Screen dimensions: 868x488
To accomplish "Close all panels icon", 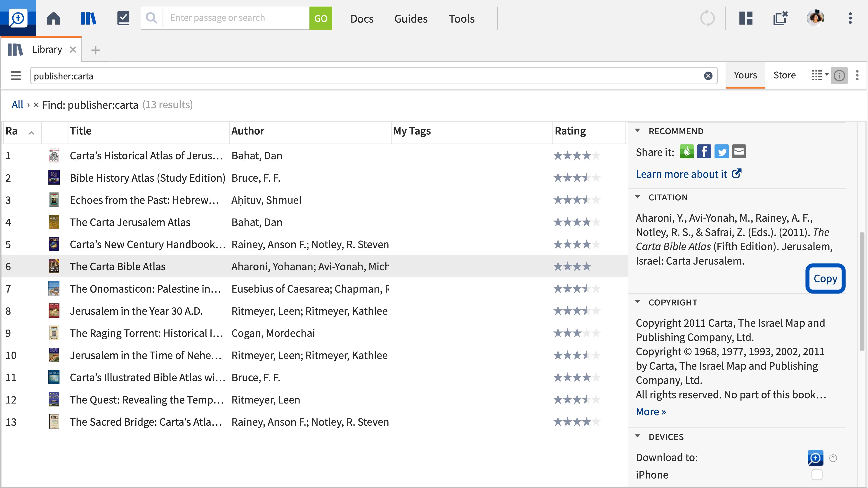I will tap(780, 18).
